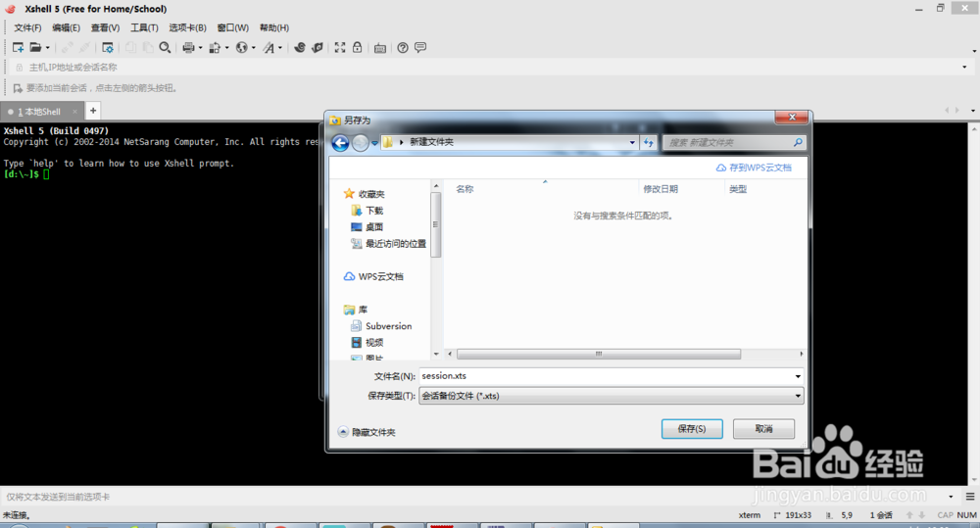Open the 工具(T) menu
The height and width of the screenshot is (528, 980).
coord(144,27)
